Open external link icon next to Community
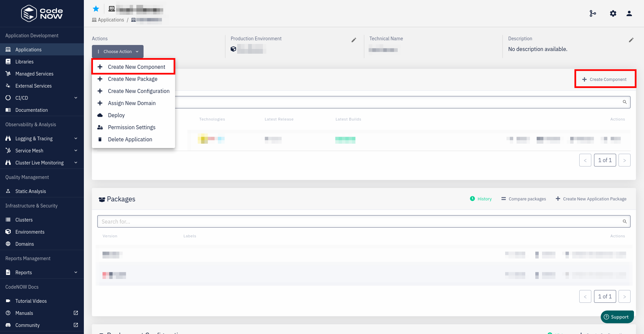The height and width of the screenshot is (334, 644). (x=76, y=325)
